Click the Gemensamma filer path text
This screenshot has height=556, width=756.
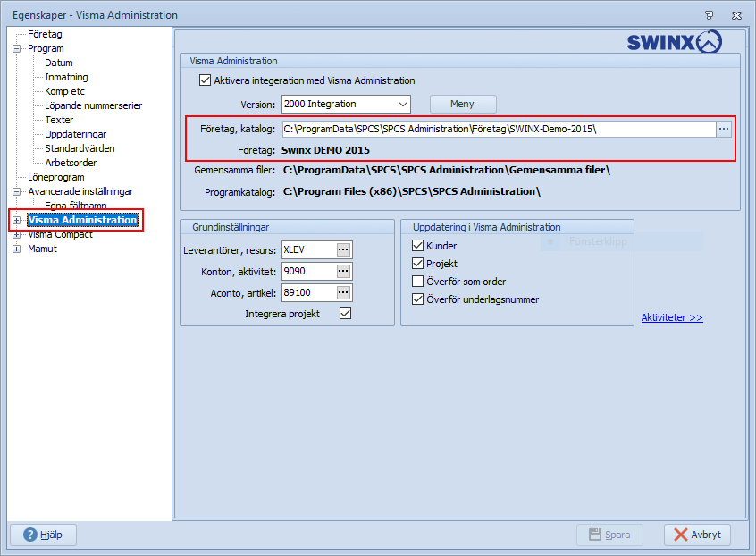[447, 170]
